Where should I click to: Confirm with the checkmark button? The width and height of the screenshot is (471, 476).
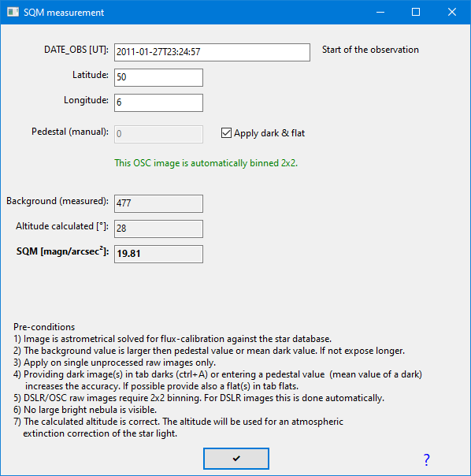236,459
